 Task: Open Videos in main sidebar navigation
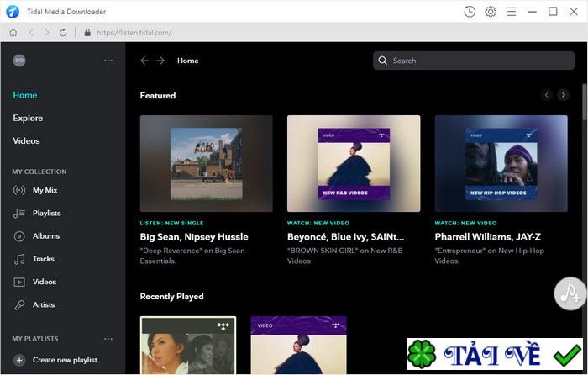26,140
